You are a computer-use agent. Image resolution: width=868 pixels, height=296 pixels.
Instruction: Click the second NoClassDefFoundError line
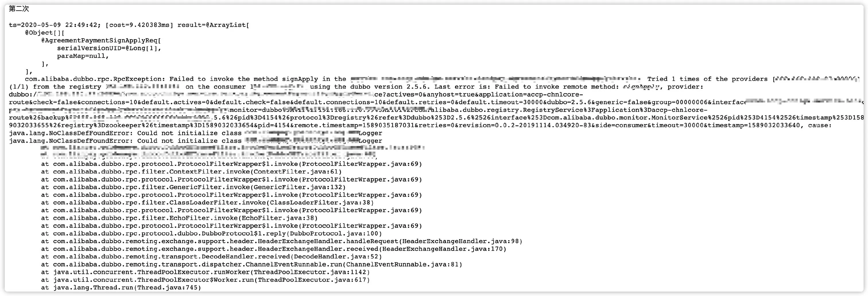click(x=195, y=141)
